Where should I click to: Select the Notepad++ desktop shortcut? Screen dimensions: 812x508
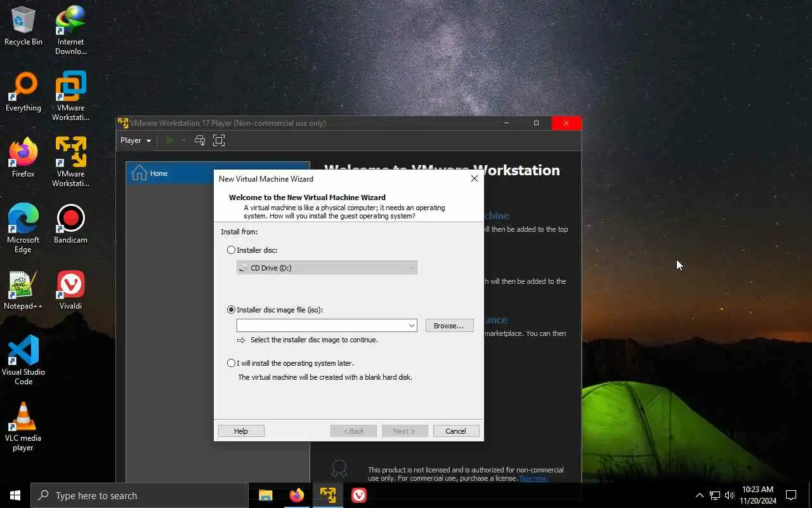click(23, 290)
